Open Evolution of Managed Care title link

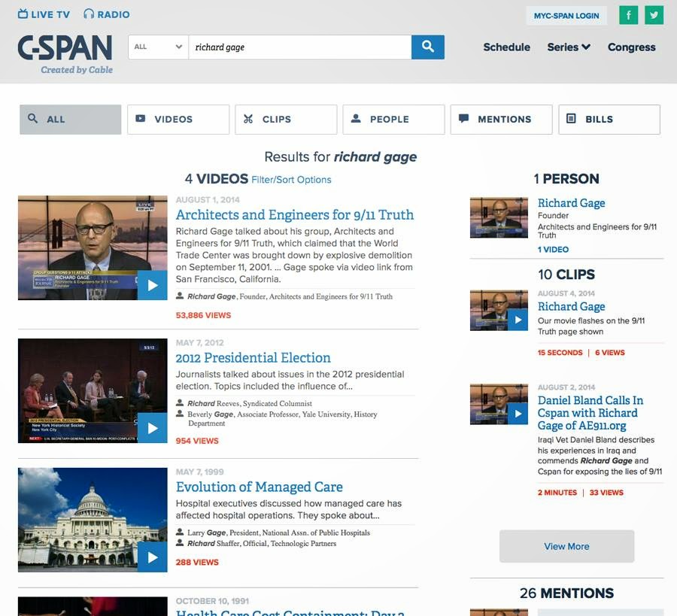(259, 487)
